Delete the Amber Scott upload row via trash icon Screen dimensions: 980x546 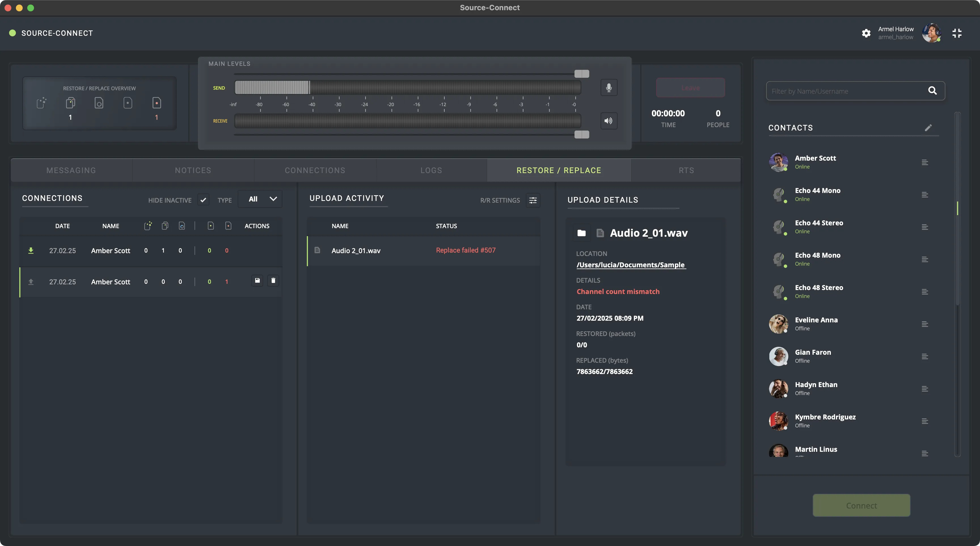coord(273,281)
